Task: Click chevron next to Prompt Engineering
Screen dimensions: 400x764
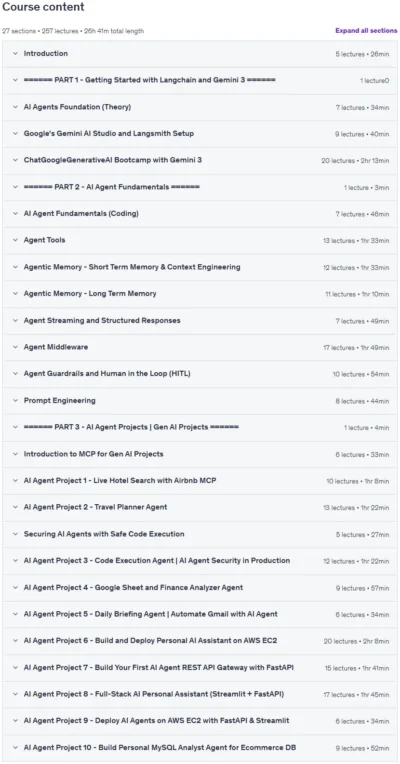Action: [x=15, y=401]
